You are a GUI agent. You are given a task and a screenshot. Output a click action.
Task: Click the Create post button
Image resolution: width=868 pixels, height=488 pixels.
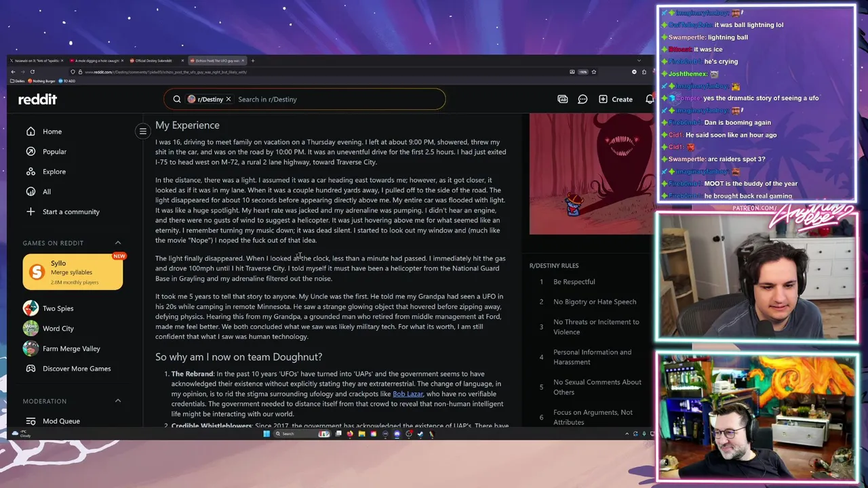coord(616,99)
